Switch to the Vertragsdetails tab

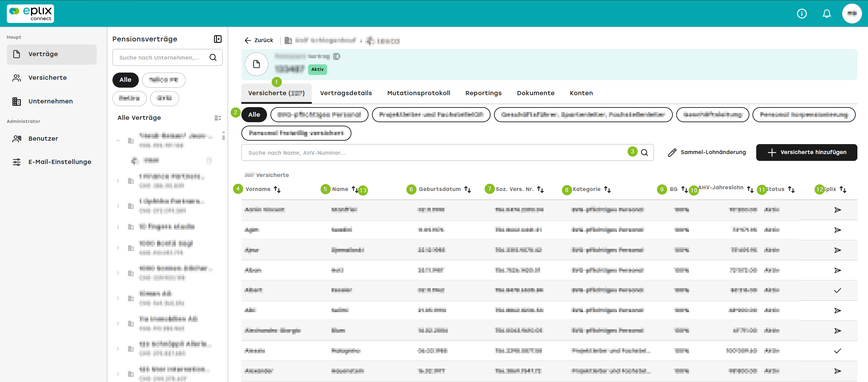click(x=346, y=93)
